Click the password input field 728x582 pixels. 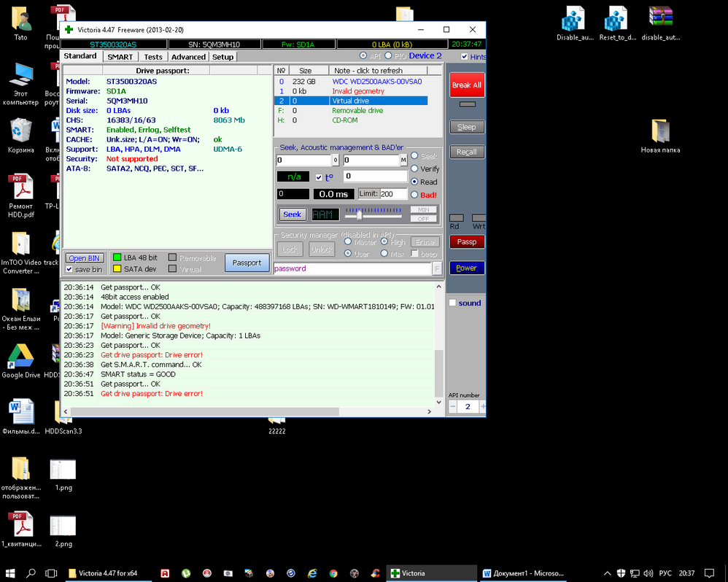pyautogui.click(x=352, y=268)
